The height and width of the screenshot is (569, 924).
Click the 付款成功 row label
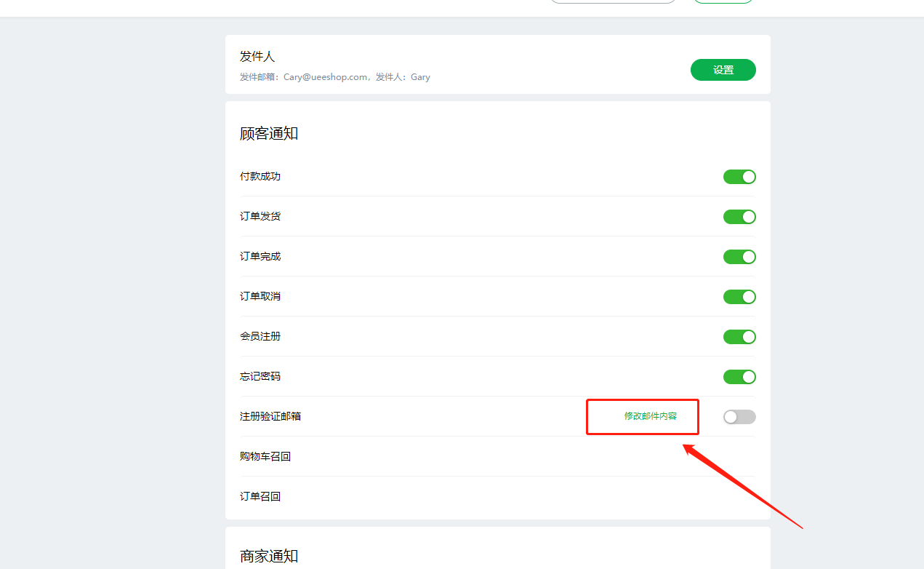tap(260, 177)
